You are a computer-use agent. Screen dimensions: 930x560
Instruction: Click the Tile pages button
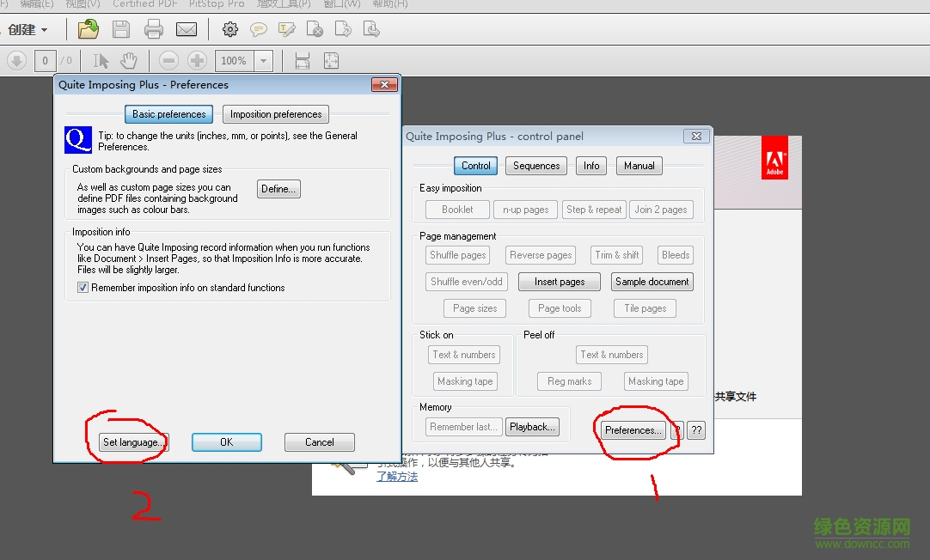pyautogui.click(x=645, y=308)
